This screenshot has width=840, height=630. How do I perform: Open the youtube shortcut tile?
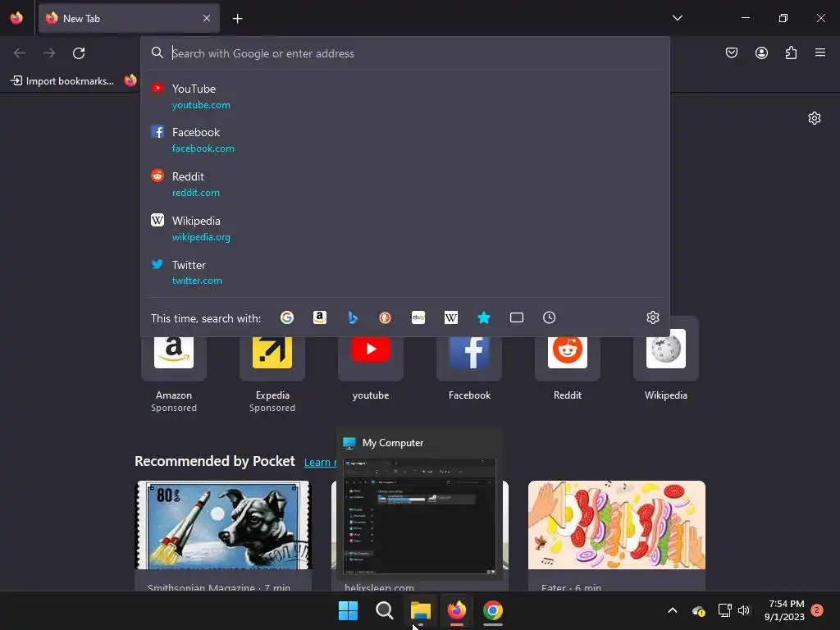pyautogui.click(x=371, y=359)
